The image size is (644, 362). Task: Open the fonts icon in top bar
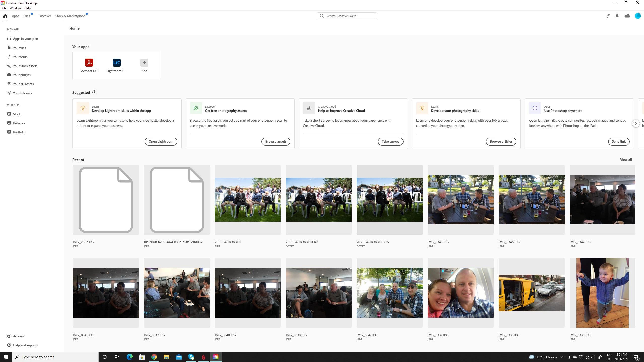coord(608,16)
